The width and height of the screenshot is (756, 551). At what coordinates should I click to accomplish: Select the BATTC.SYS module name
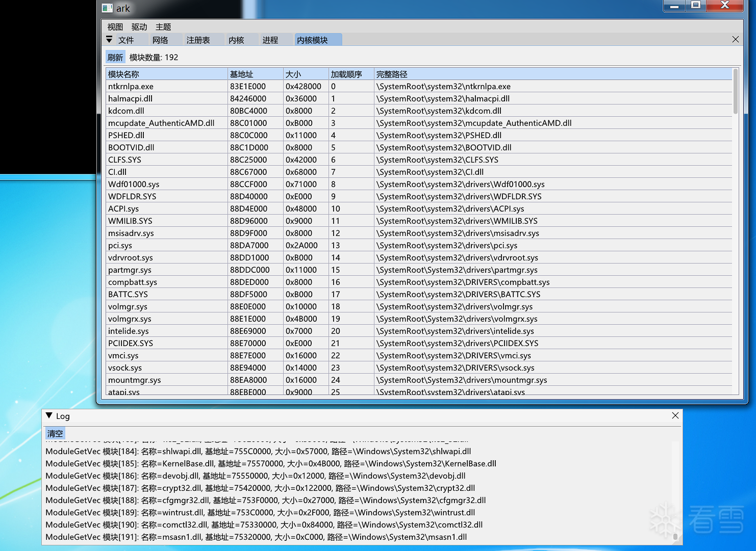pos(128,294)
